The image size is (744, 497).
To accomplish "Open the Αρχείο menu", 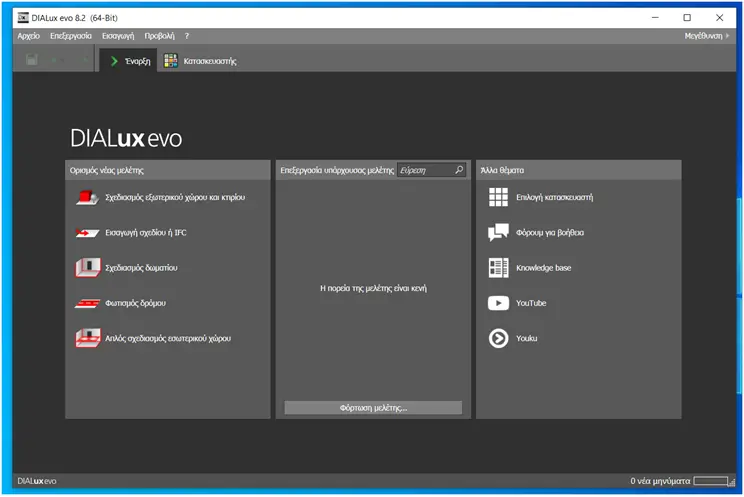I will point(28,36).
